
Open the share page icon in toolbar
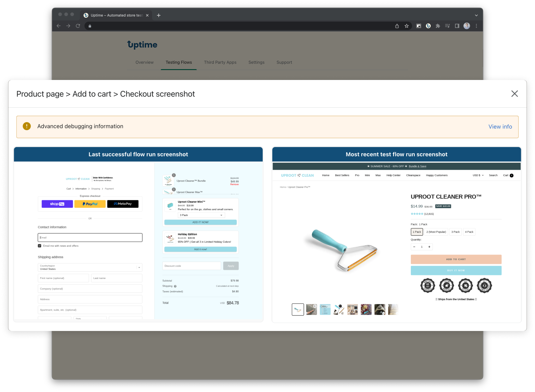tap(397, 26)
